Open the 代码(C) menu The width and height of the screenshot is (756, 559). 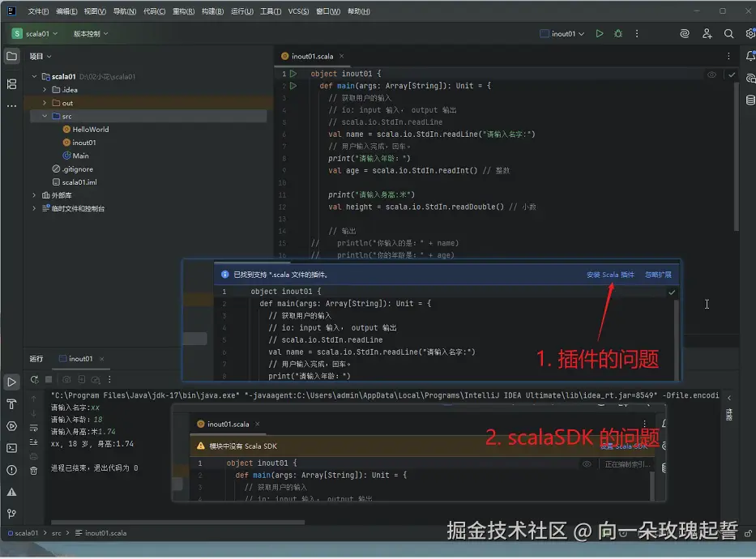click(x=154, y=11)
